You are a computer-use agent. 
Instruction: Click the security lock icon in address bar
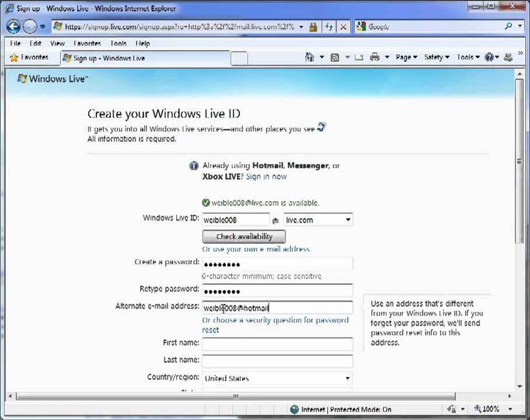click(313, 27)
